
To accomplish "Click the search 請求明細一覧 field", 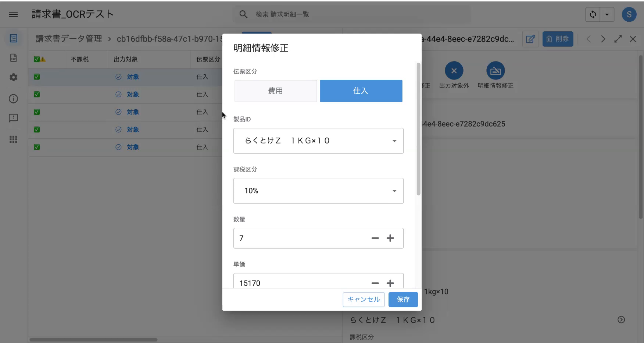I will [x=351, y=14].
